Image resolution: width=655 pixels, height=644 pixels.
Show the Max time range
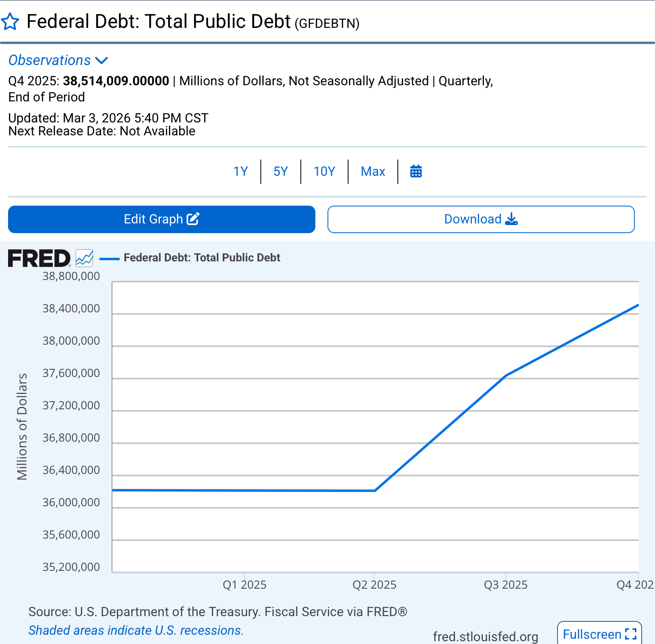click(373, 171)
